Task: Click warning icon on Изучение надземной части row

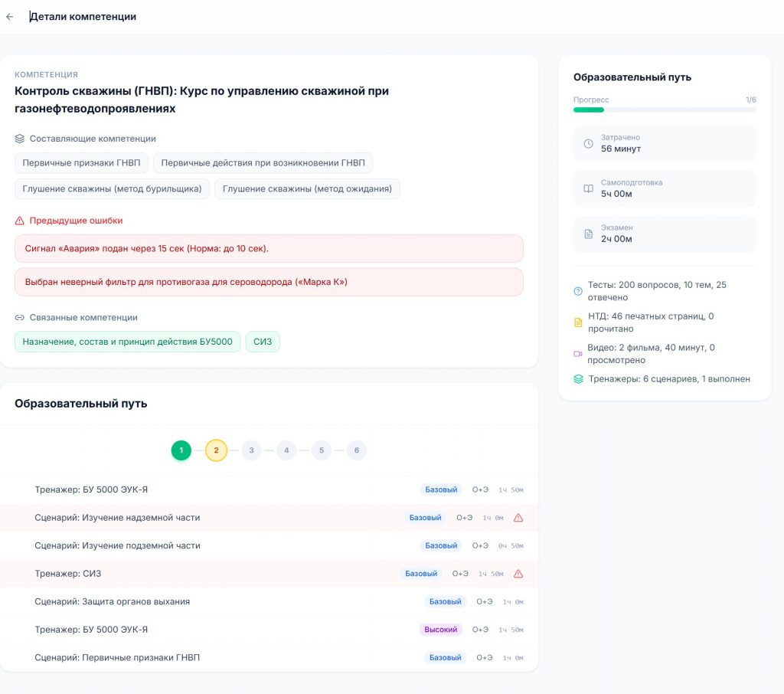Action: (x=518, y=518)
